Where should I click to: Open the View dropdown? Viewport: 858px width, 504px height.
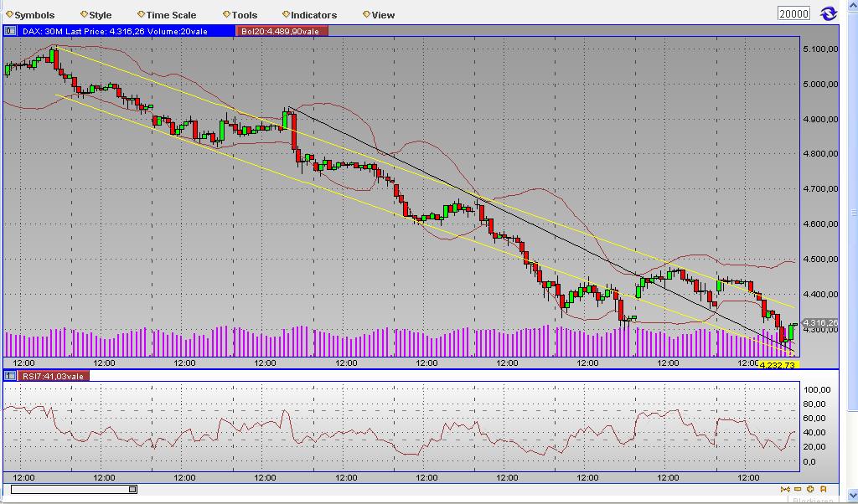[381, 14]
